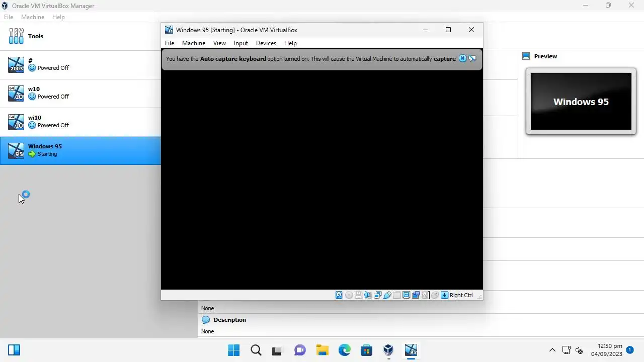Viewport: 644px width, 362px height.
Task: Click the keyboard capture arrow indicator
Action: 444,295
